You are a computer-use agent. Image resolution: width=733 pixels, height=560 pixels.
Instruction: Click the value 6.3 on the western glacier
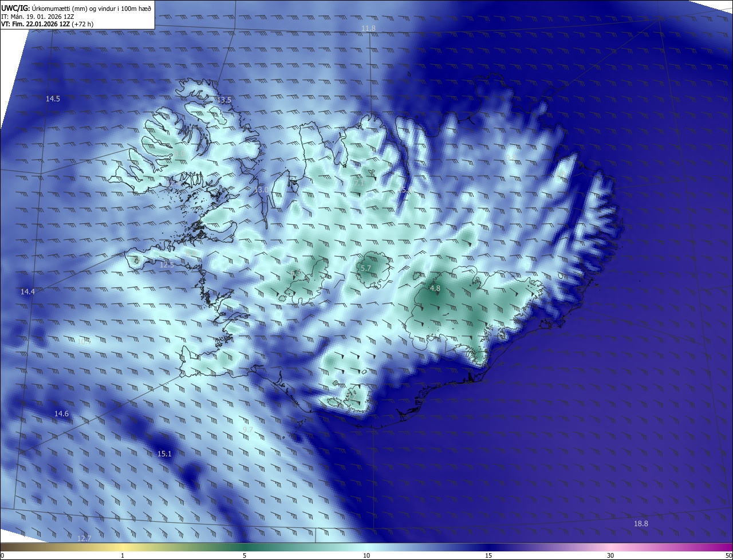click(x=295, y=274)
